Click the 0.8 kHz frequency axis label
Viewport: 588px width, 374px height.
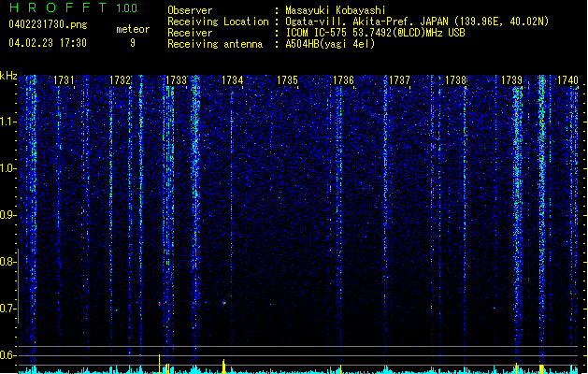[7, 262]
